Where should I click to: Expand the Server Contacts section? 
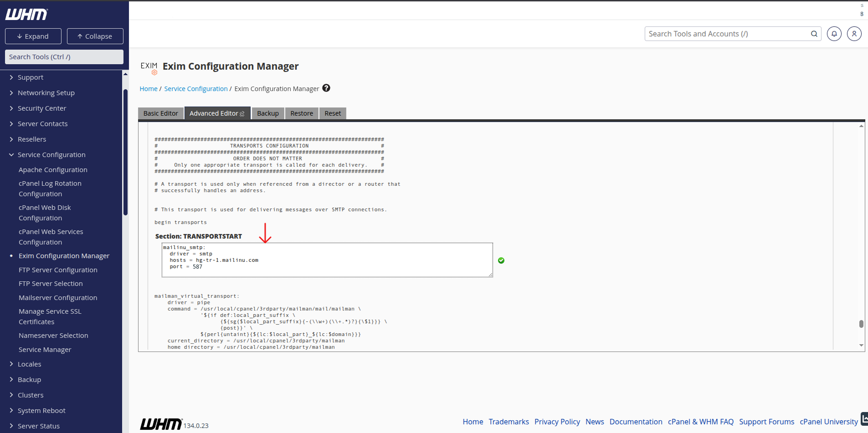42,124
